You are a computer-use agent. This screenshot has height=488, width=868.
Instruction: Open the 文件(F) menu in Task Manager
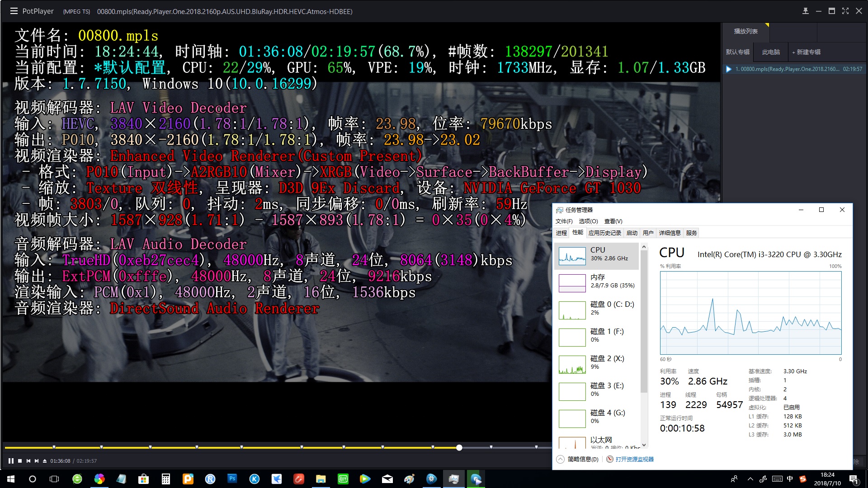(x=564, y=221)
